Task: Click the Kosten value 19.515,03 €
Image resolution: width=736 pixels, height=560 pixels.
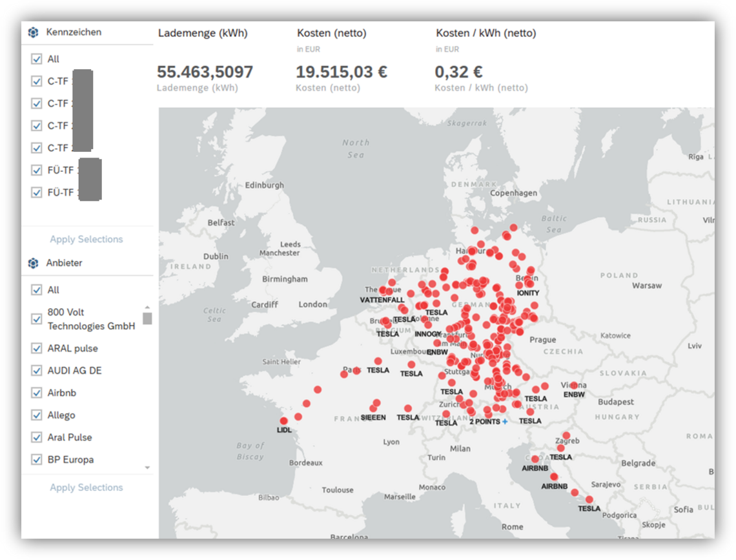Action: pos(342,72)
